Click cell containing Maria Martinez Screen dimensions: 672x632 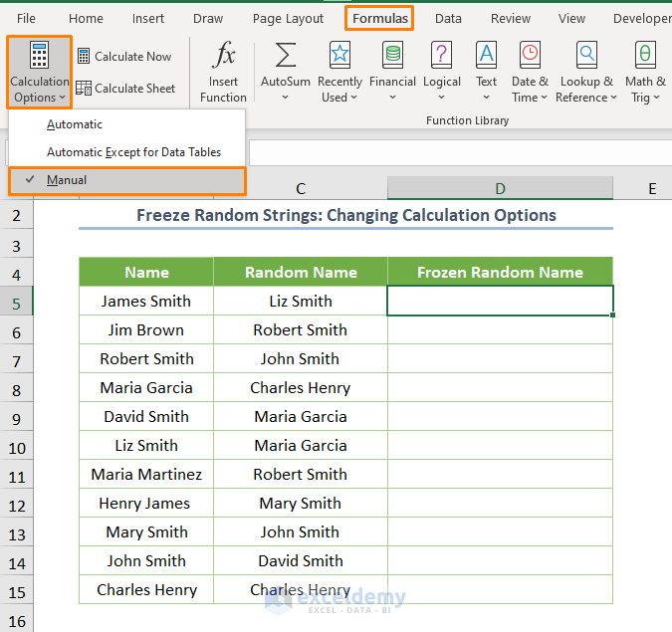(x=146, y=475)
